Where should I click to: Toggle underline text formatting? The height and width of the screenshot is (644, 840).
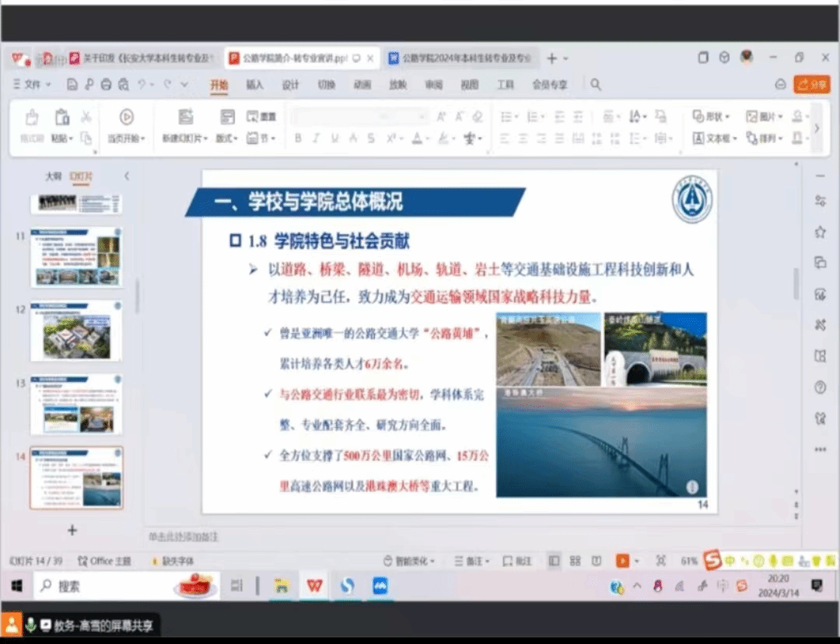(x=334, y=138)
